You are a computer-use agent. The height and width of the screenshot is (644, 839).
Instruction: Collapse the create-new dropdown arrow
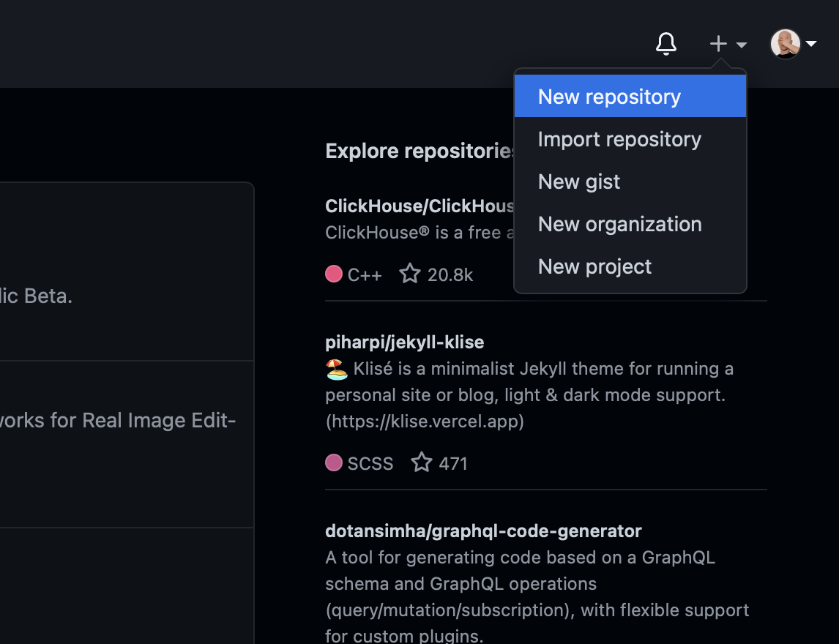741,45
